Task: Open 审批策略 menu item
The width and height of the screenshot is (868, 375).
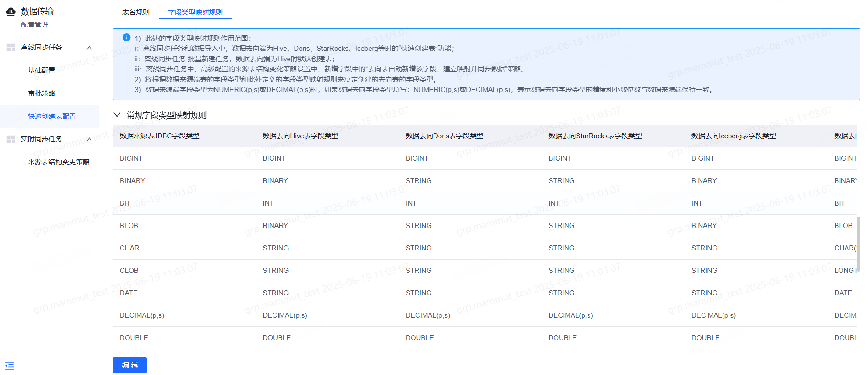Action: point(42,93)
